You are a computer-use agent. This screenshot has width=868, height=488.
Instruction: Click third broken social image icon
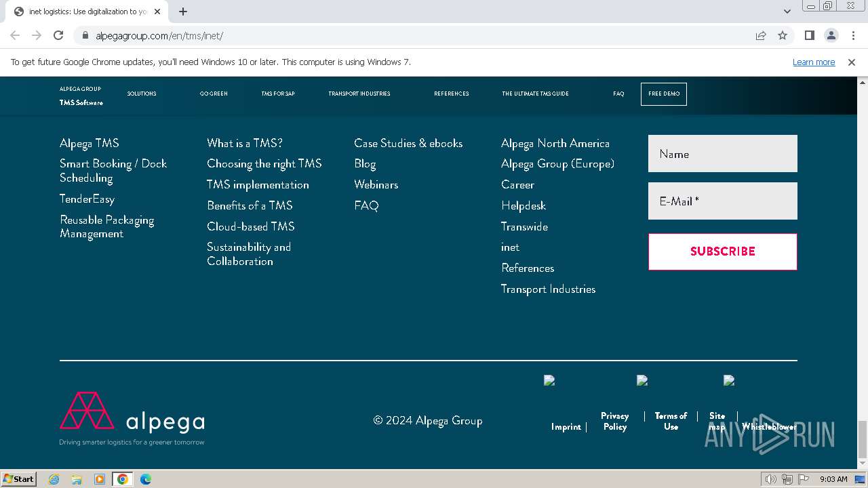729,380
